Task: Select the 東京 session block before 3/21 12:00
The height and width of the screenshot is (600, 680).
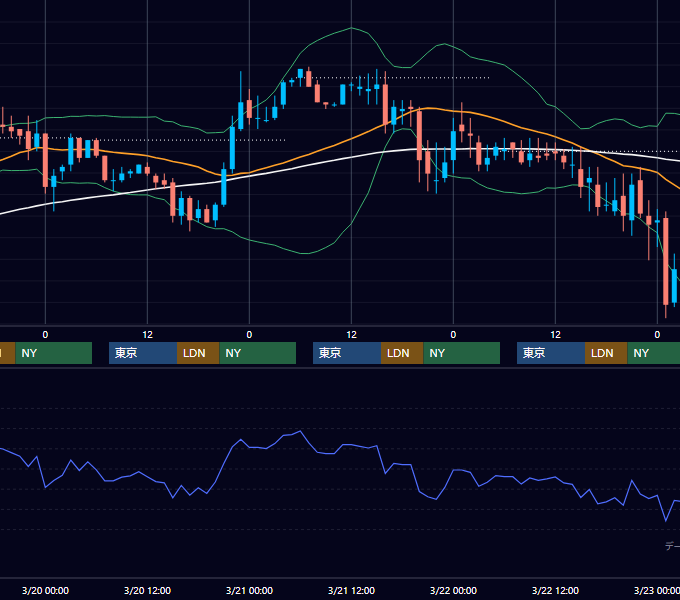Action: (x=347, y=353)
